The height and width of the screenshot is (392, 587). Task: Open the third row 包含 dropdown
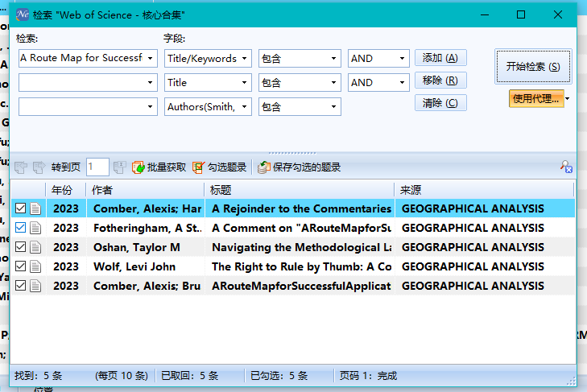point(333,107)
